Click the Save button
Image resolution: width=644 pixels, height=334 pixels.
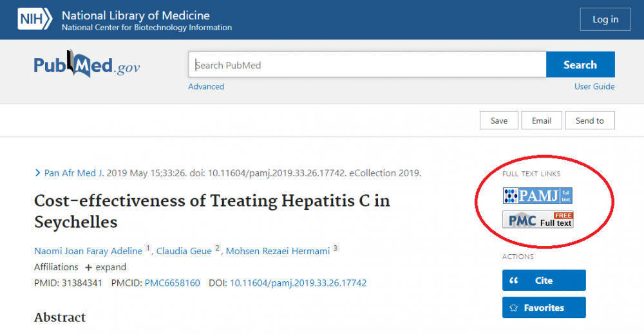(499, 120)
